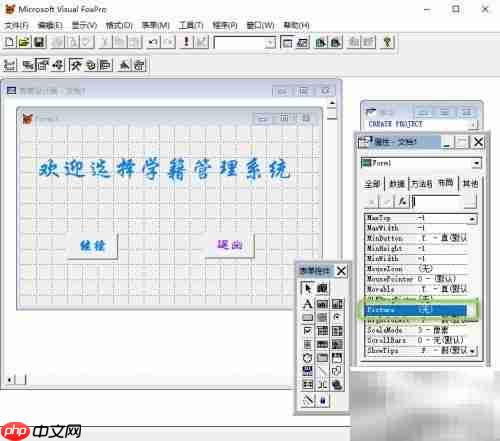This screenshot has width=500, height=441.
Task: Run the form with the exclamation icon
Action: [x=186, y=42]
